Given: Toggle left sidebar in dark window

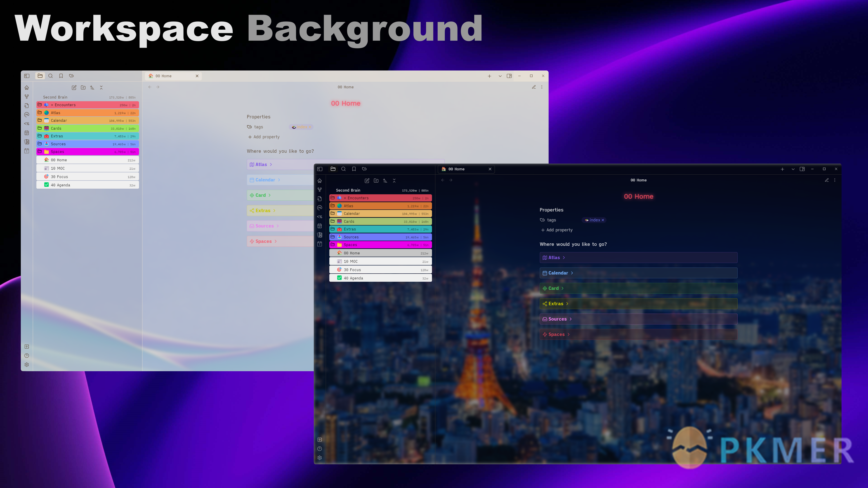Looking at the screenshot, I should click(320, 169).
